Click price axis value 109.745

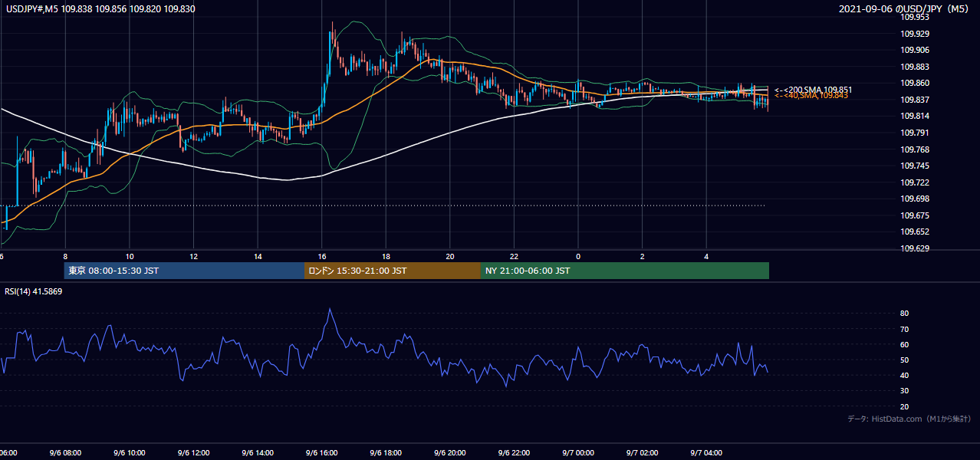coord(915,166)
